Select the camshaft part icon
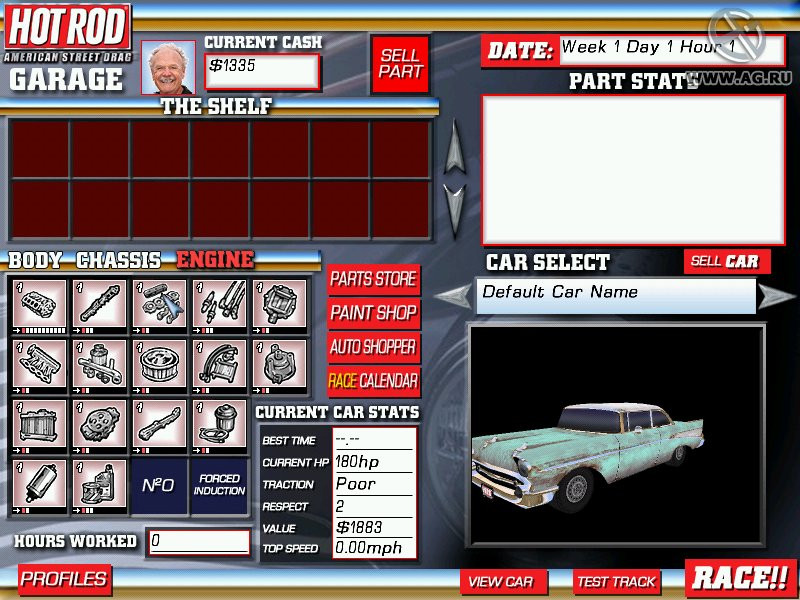This screenshot has height=600, width=800. coord(99,304)
